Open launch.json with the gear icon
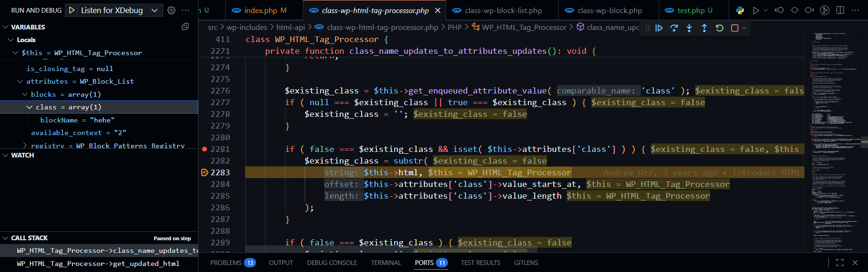The image size is (868, 272). (171, 10)
